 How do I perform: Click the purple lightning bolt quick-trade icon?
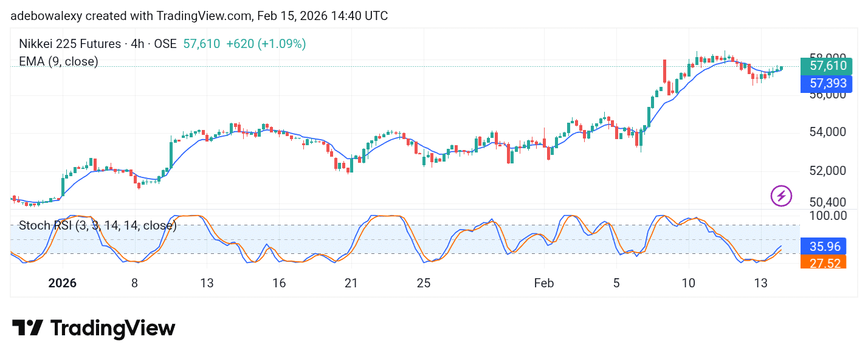pyautogui.click(x=781, y=196)
